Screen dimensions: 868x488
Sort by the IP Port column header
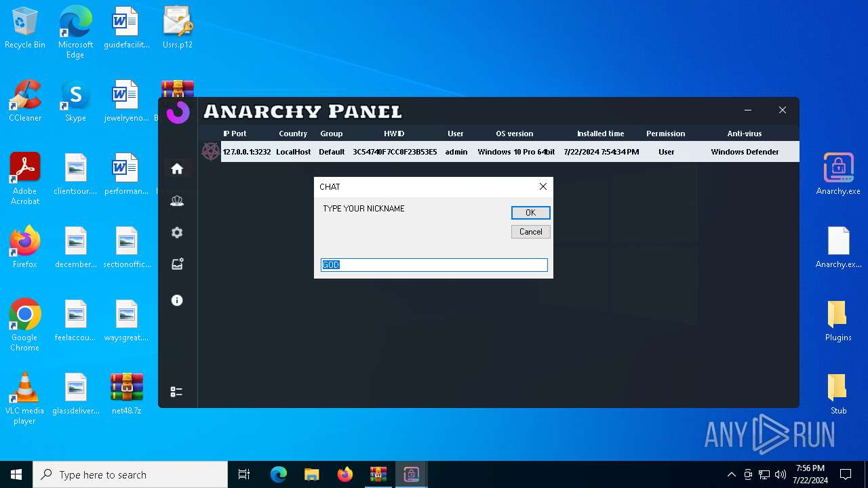pos(235,134)
